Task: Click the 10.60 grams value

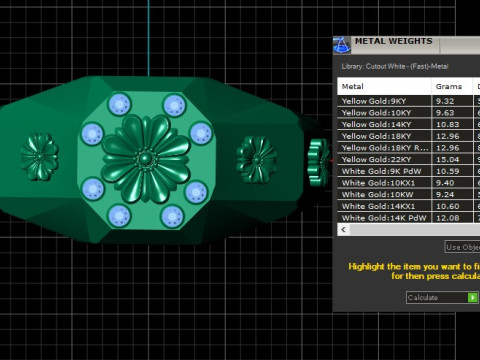Action: point(448,206)
